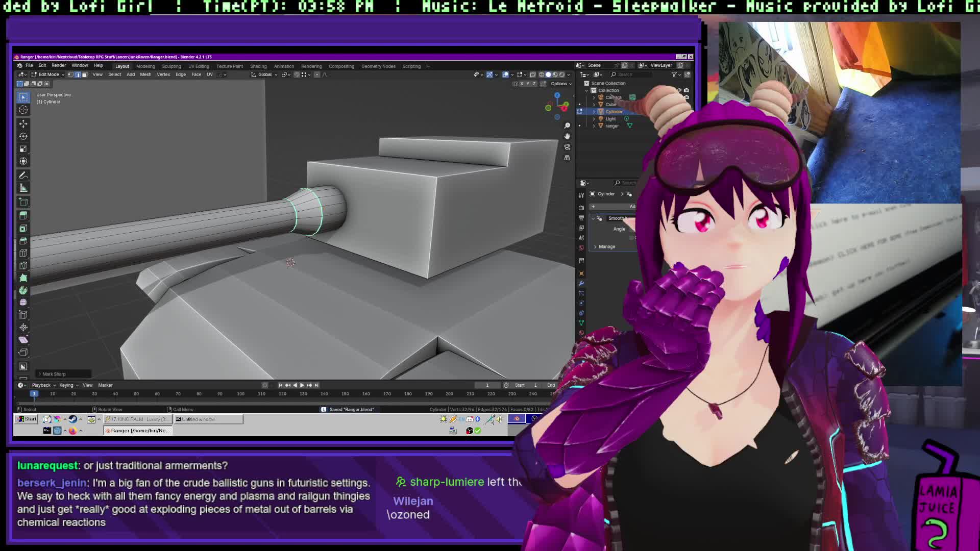Viewport: 980px width, 551px height.
Task: Select the 3D Cursor tool
Action: [x=23, y=109]
